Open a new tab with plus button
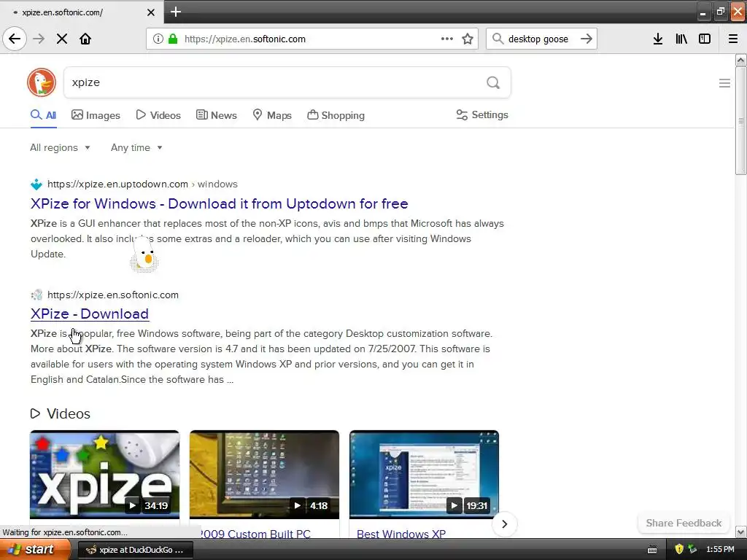The height and width of the screenshot is (560, 747). [x=176, y=12]
